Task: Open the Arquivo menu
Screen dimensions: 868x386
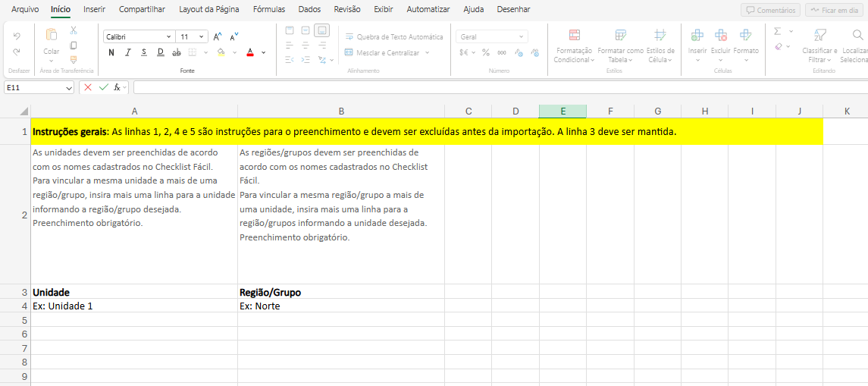Action: tap(26, 9)
